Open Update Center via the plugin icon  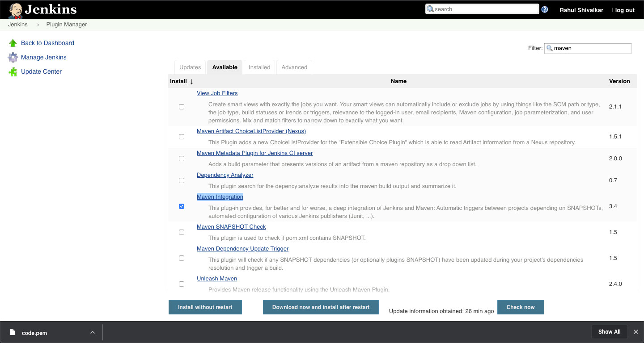13,71
